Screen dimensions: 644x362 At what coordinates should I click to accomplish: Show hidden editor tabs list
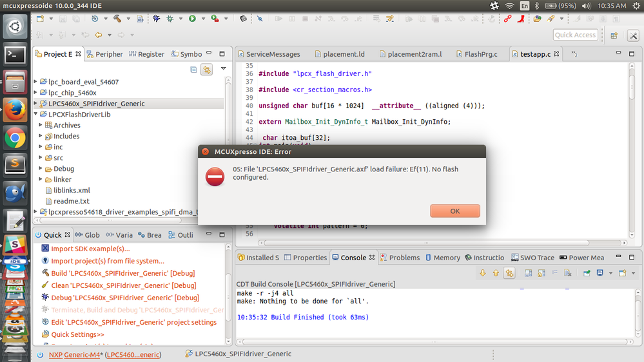point(574,54)
